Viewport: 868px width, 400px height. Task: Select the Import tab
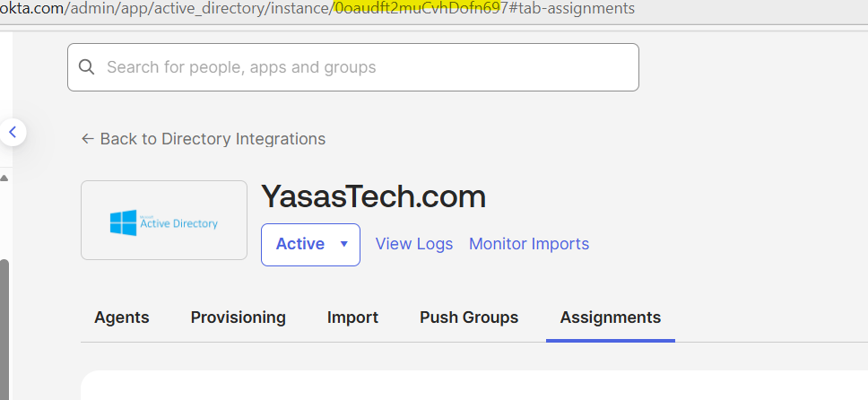click(352, 317)
